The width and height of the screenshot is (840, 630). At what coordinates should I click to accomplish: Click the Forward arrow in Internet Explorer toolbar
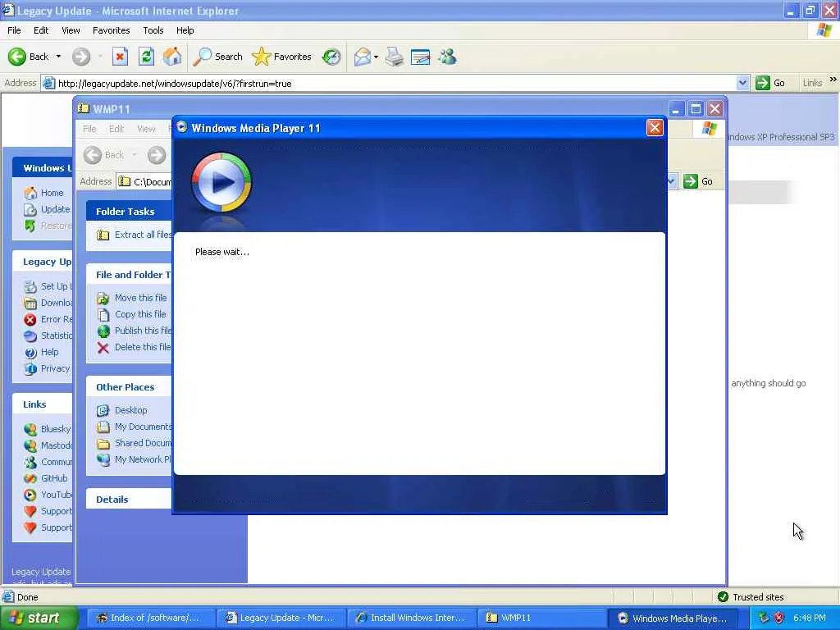[81, 57]
